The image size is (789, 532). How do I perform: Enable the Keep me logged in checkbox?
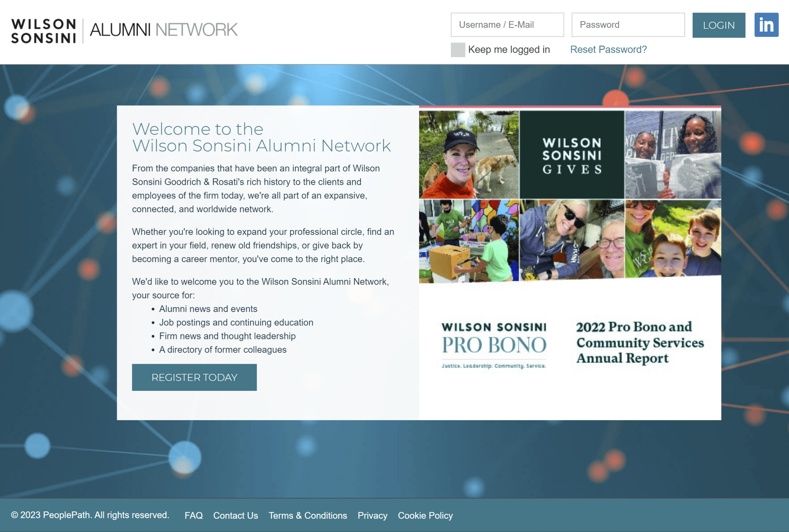tap(457, 50)
